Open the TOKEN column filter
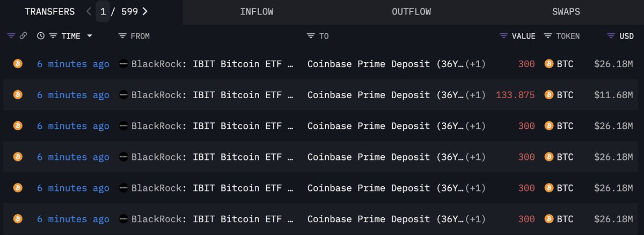 pos(548,36)
